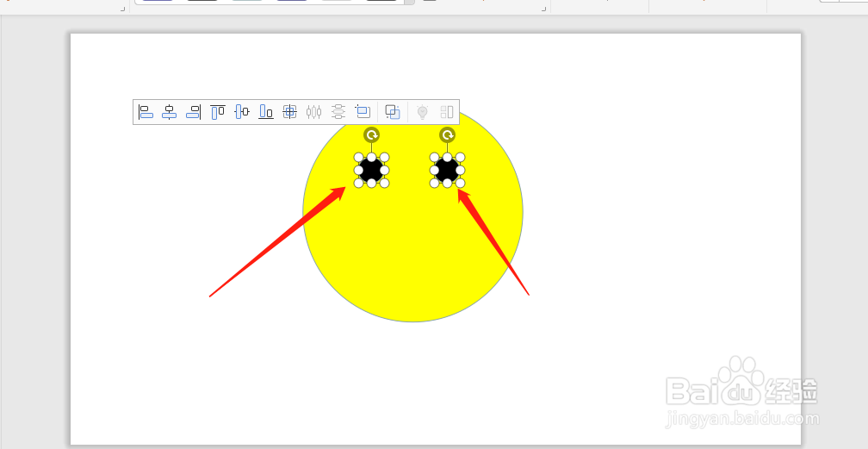Align selected shapes to the top
The height and width of the screenshot is (449, 868).
coord(218,112)
